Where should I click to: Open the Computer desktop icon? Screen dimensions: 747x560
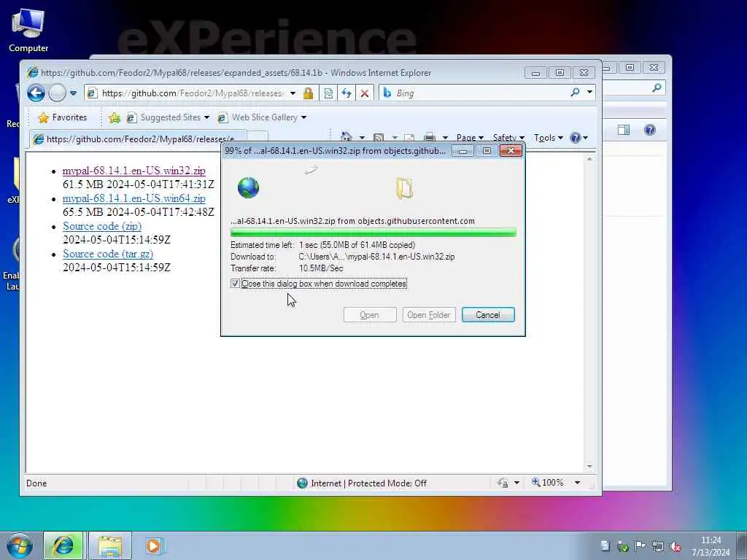[28, 29]
